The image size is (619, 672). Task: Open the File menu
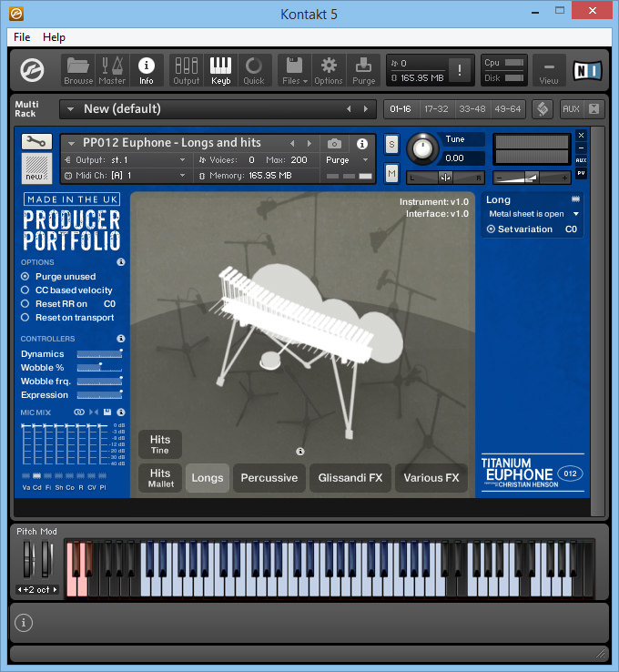click(22, 37)
